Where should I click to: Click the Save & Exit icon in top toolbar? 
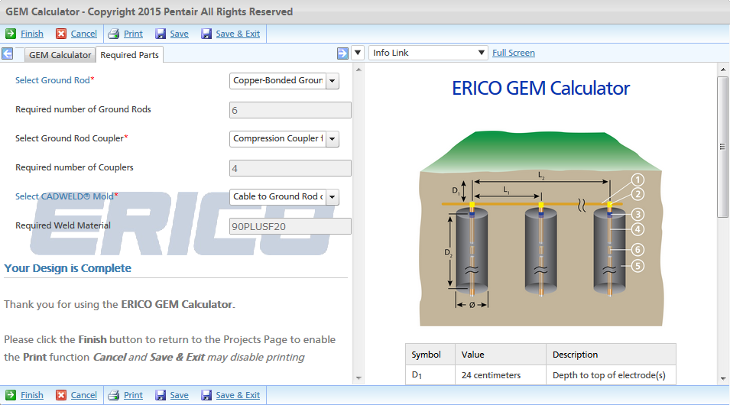click(x=206, y=34)
